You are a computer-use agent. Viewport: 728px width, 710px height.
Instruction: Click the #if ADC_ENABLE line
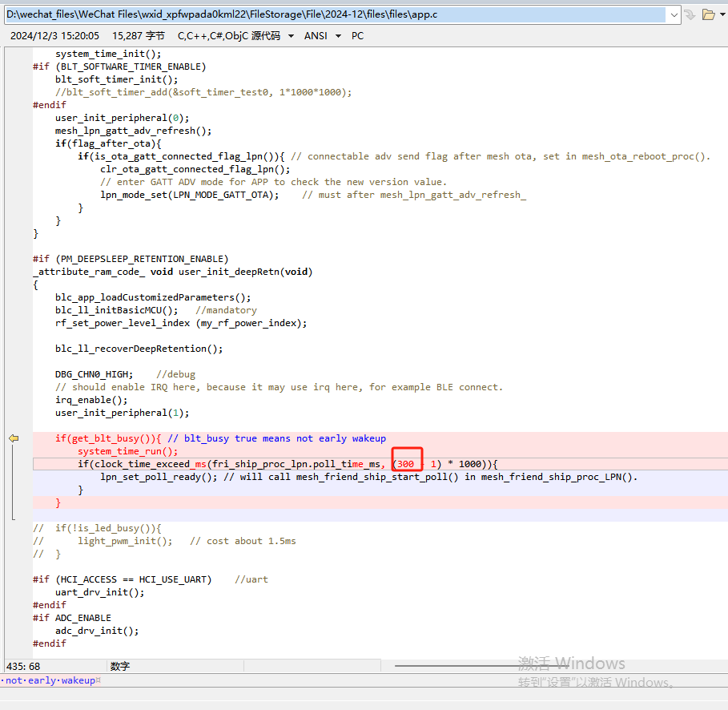pos(72,618)
